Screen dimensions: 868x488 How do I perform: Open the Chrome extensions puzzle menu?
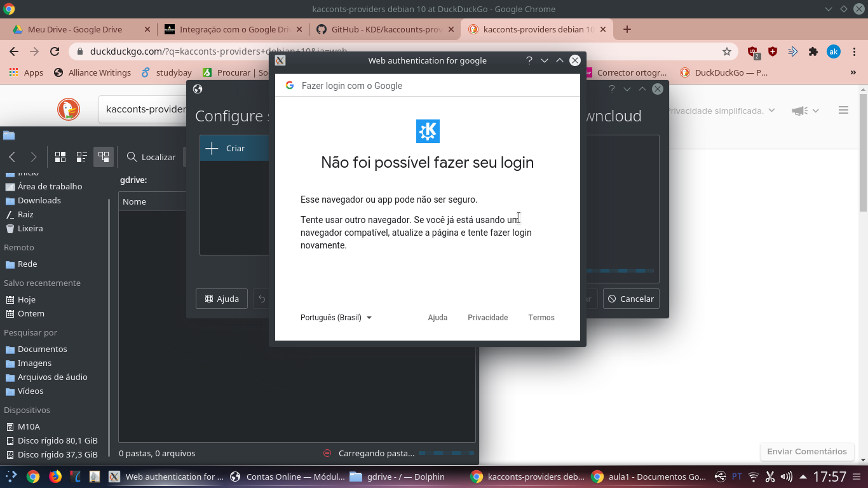[x=813, y=52]
